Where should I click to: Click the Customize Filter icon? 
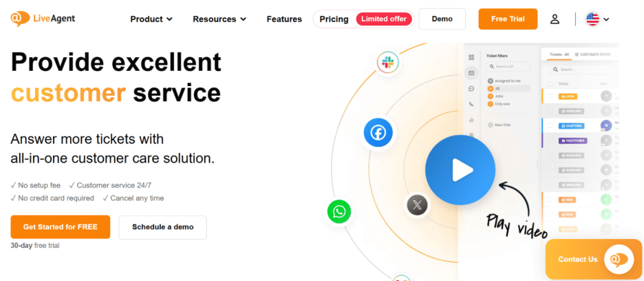click(577, 54)
